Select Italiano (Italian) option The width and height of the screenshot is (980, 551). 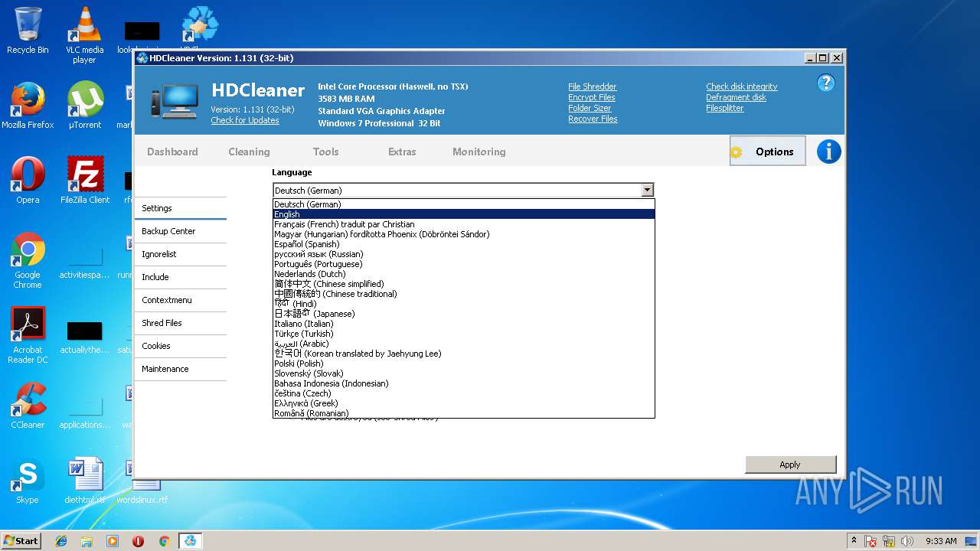(463, 324)
